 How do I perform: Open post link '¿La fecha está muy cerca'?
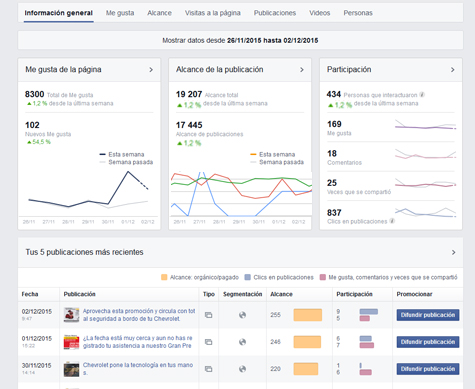coord(138,342)
